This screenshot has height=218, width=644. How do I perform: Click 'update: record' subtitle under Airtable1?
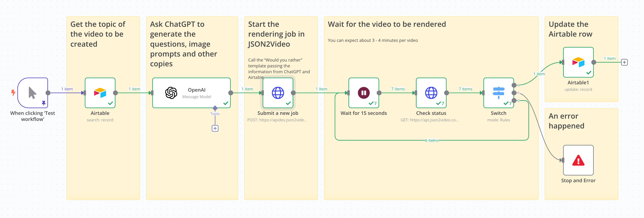(x=578, y=89)
